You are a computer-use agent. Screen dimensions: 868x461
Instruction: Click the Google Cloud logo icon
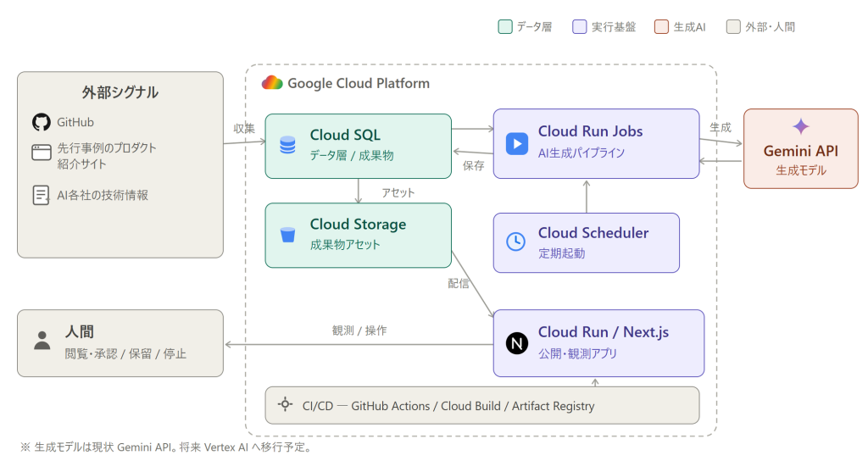coord(272,82)
